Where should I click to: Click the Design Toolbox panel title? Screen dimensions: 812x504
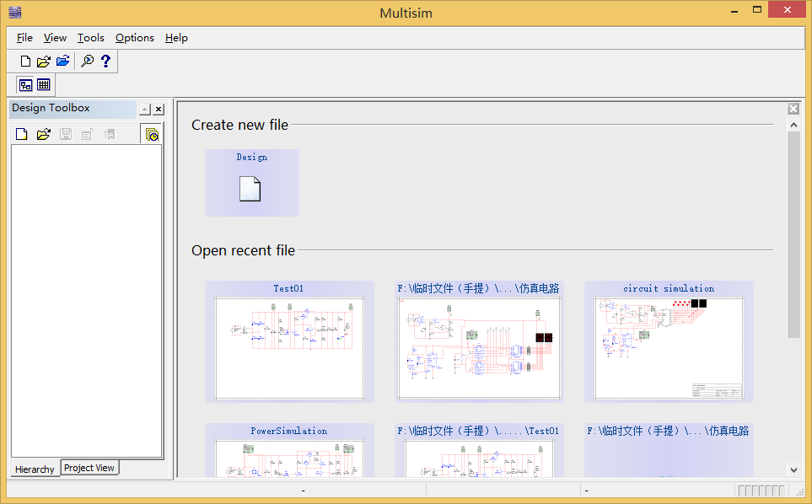pyautogui.click(x=51, y=108)
